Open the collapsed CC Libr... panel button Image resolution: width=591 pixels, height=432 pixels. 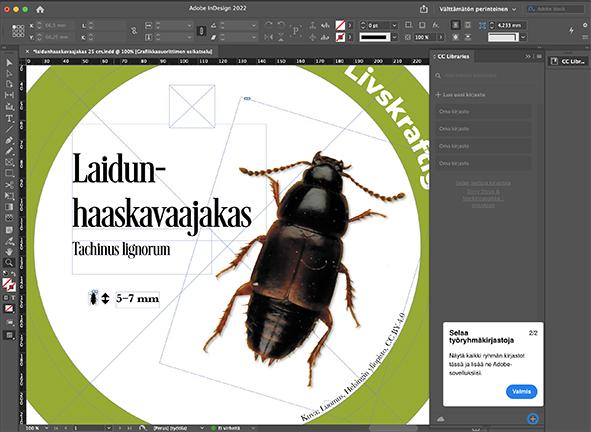click(x=568, y=61)
